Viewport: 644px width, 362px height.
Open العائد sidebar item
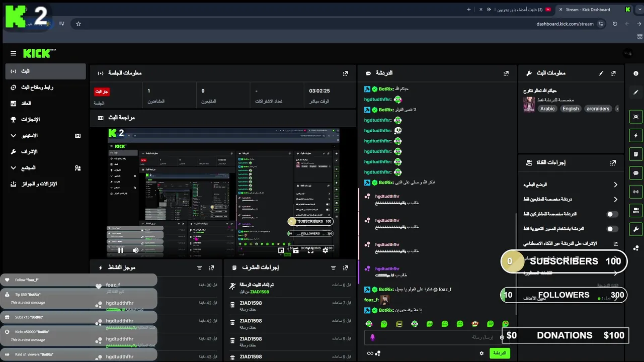coord(45,104)
